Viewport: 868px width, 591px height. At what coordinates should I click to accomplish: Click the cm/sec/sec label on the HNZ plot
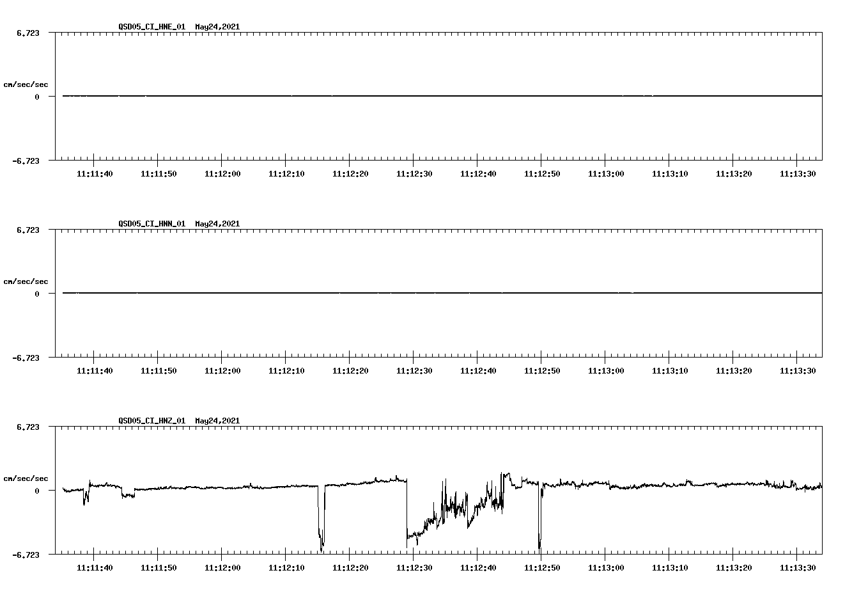tap(26, 477)
